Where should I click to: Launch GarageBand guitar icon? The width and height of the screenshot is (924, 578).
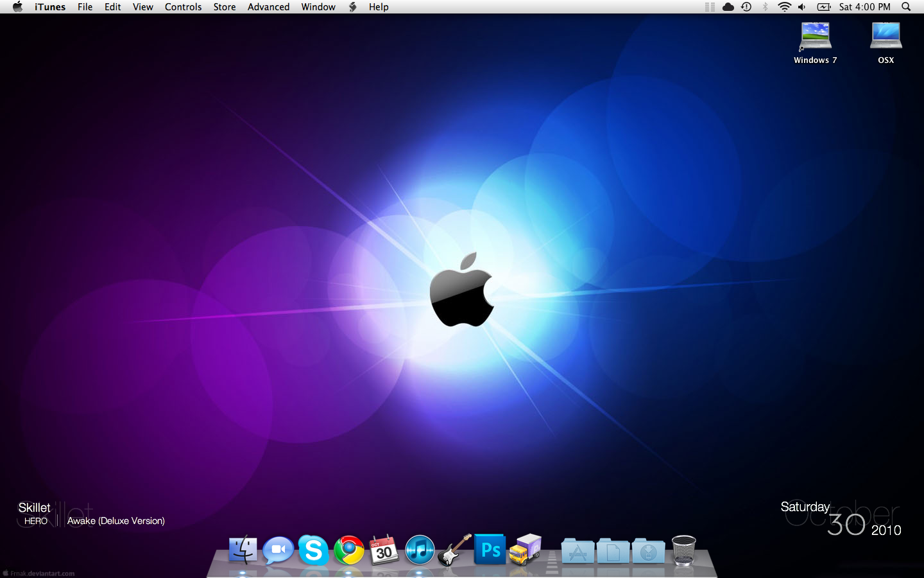(454, 550)
